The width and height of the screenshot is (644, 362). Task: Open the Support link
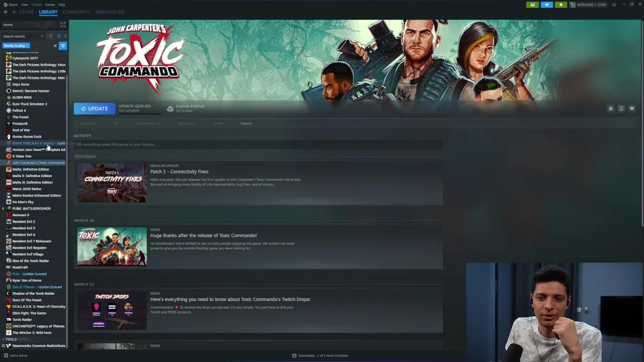(246, 123)
